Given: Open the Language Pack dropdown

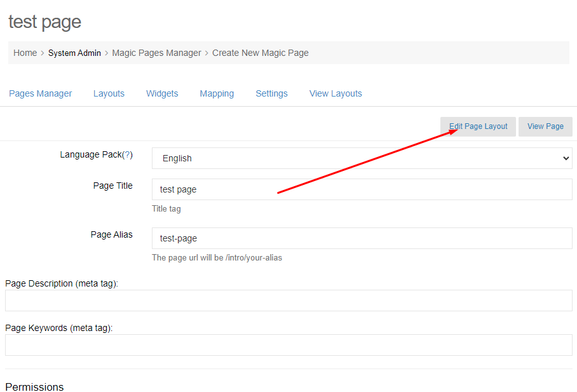Looking at the screenshot, I should click(x=362, y=158).
